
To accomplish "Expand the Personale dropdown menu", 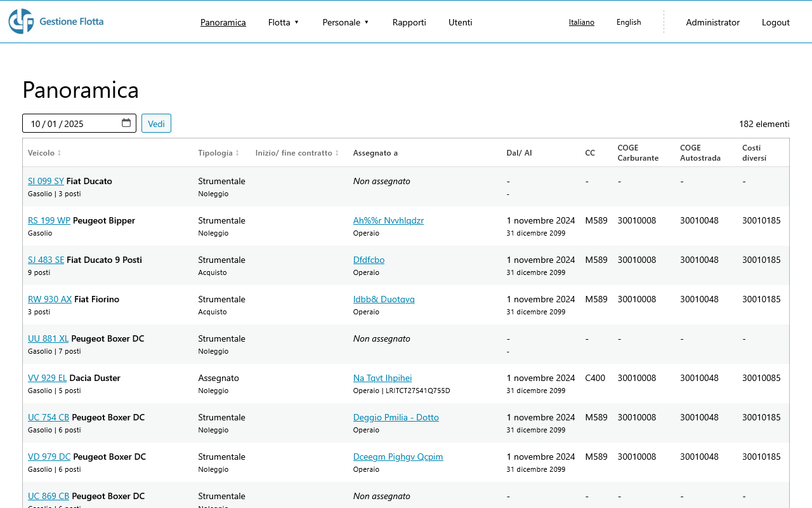I will click(346, 22).
